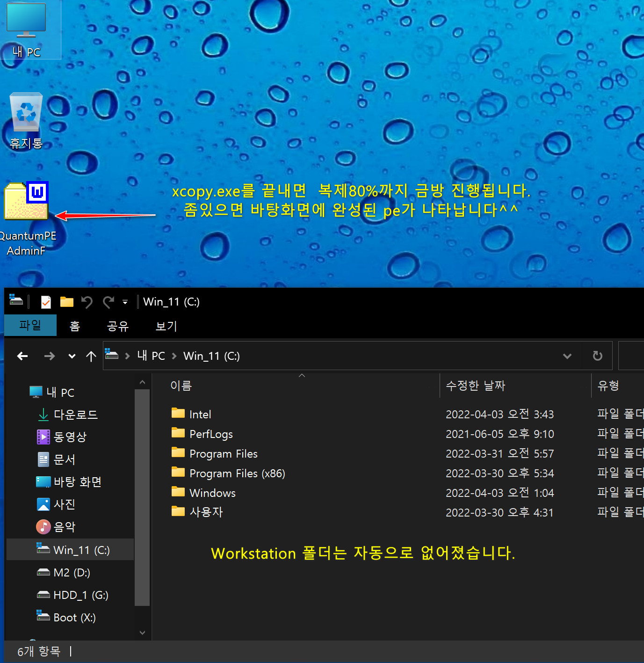This screenshot has width=644, height=663.
Task: Click the search box beside refresh button
Action: (x=631, y=356)
